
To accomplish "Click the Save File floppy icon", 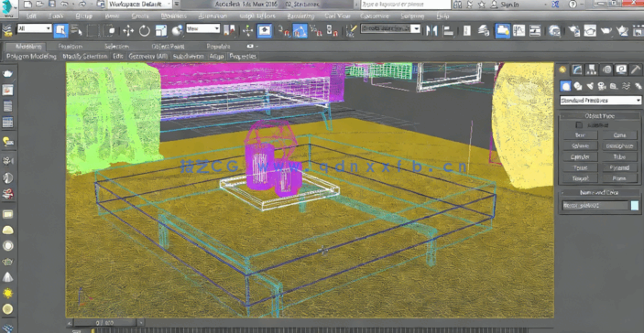I will (52, 4).
